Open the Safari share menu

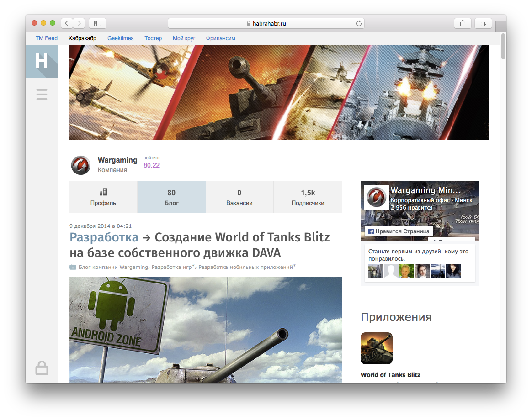coord(463,23)
